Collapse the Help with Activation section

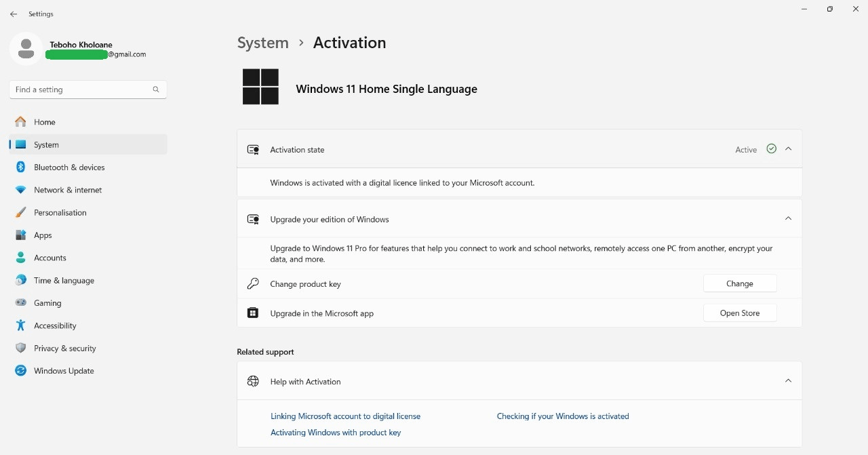tap(788, 381)
